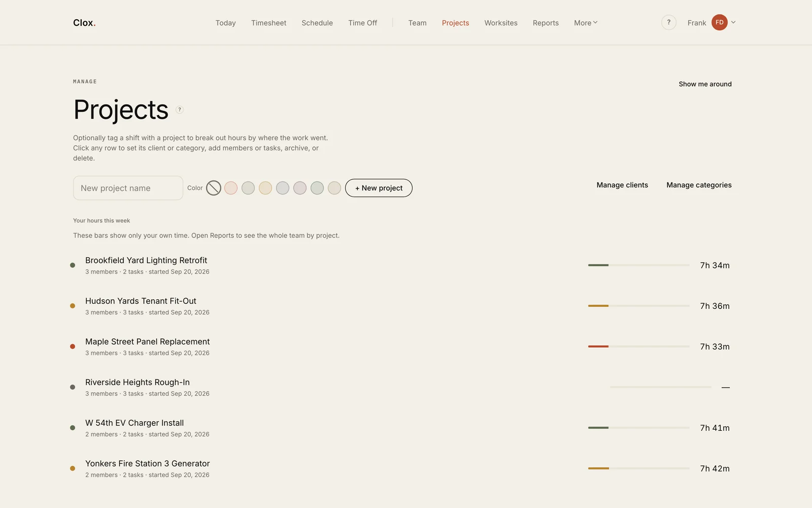
Task: Go to the Reports tab
Action: tap(546, 23)
